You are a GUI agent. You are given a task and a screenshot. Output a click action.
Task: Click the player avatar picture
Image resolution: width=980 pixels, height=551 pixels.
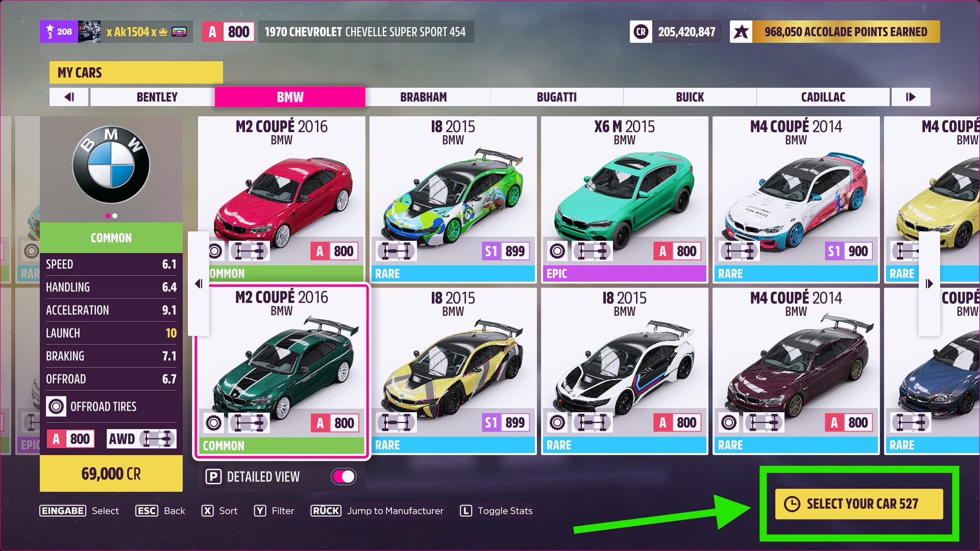pyautogui.click(x=89, y=32)
